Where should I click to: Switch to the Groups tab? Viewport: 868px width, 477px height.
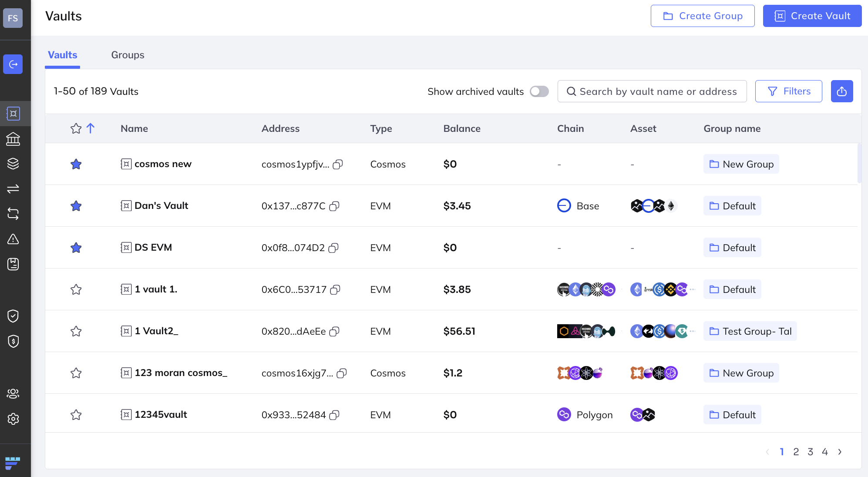coord(128,55)
